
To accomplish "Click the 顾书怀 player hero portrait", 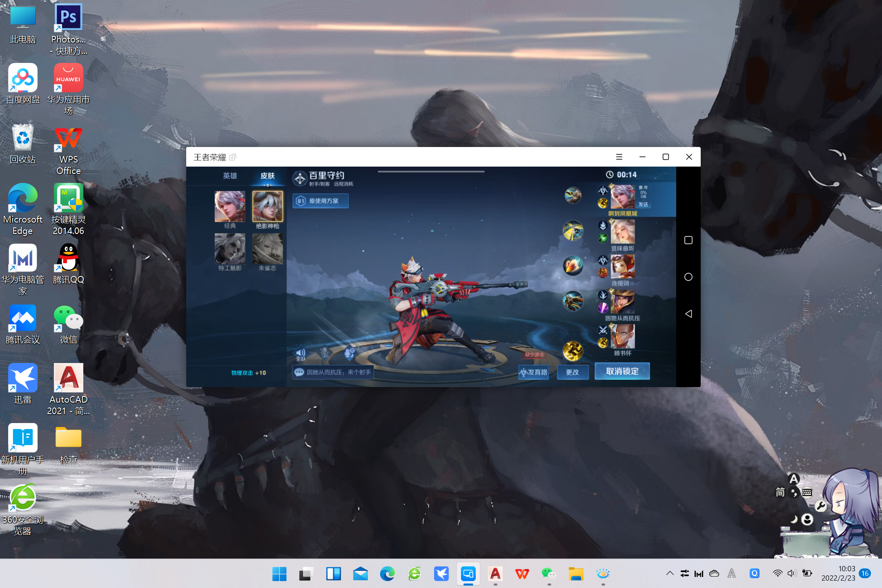I will click(x=622, y=336).
